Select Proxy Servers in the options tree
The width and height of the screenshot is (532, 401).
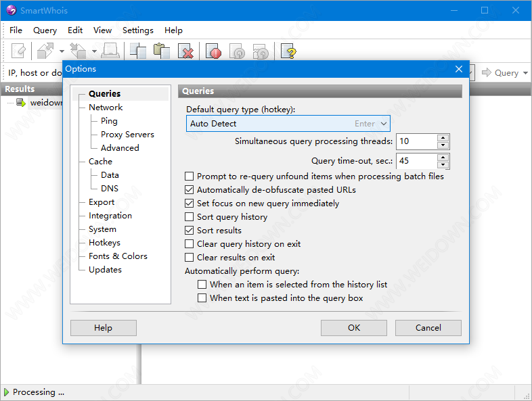click(x=127, y=135)
